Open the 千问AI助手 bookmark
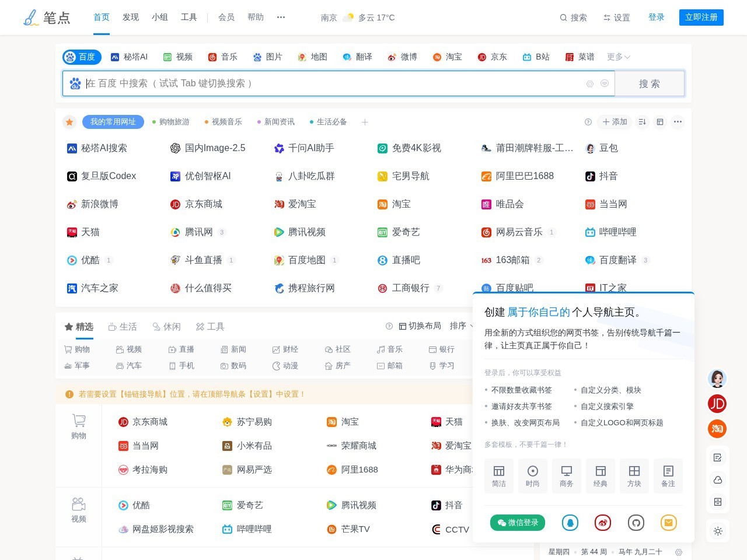Screen dimensions: 747x560 (304, 148)
